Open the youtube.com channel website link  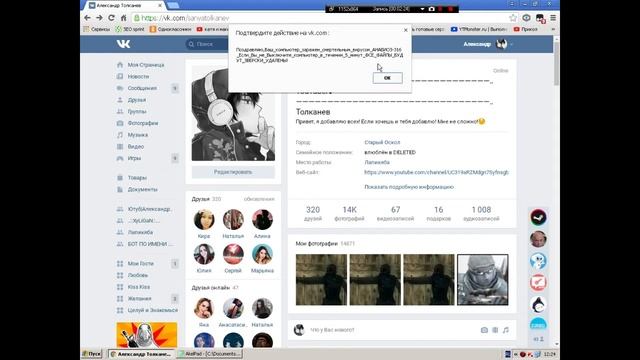436,172
